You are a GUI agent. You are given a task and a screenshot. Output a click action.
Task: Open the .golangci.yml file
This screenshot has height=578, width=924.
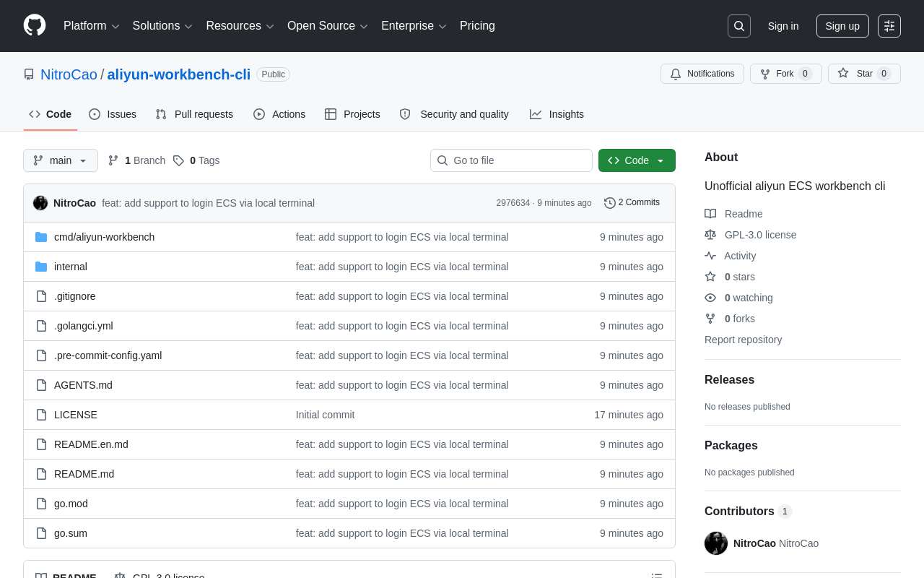click(84, 326)
